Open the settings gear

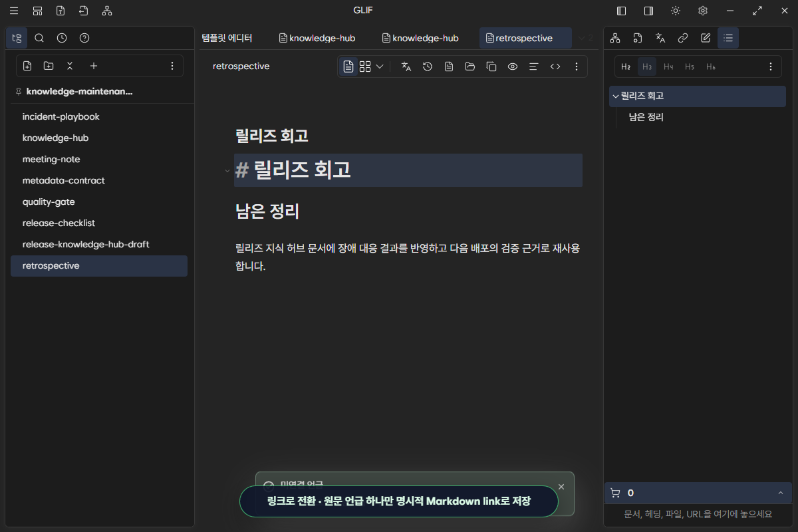[702, 11]
